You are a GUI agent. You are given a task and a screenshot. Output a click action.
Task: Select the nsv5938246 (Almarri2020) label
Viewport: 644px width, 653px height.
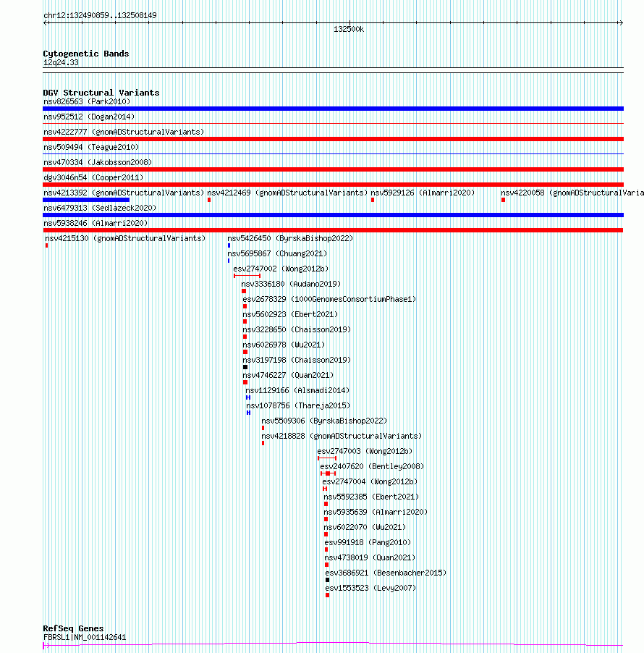tap(96, 223)
